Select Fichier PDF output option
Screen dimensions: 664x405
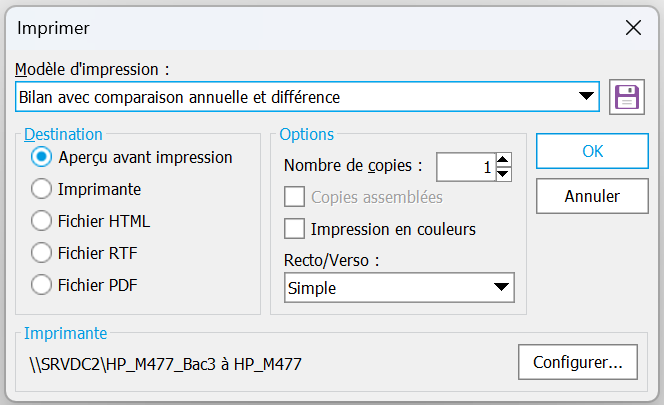(x=42, y=284)
